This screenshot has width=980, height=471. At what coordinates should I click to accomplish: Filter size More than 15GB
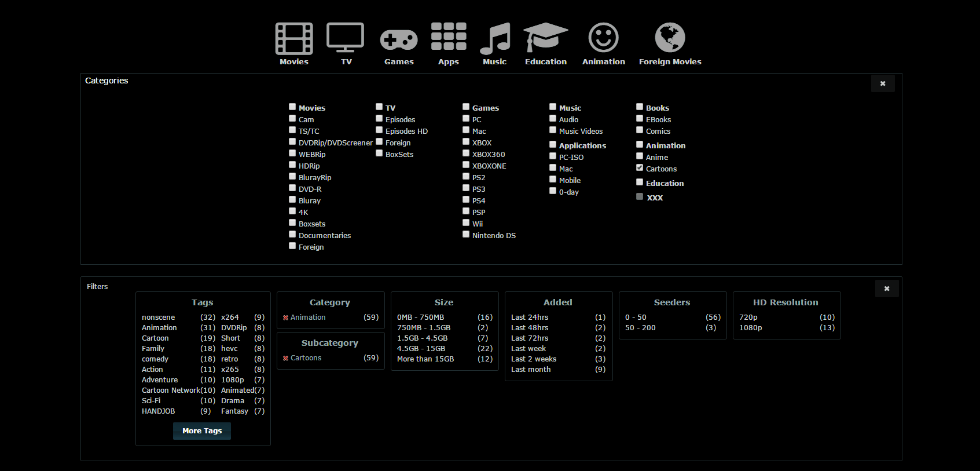click(425, 359)
